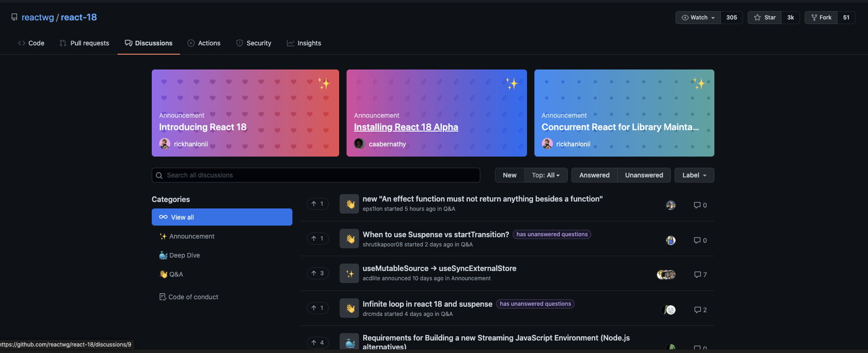This screenshot has width=868, height=353.
Task: Open 'When to use Suspense vs startTransition?'
Action: coord(436,234)
